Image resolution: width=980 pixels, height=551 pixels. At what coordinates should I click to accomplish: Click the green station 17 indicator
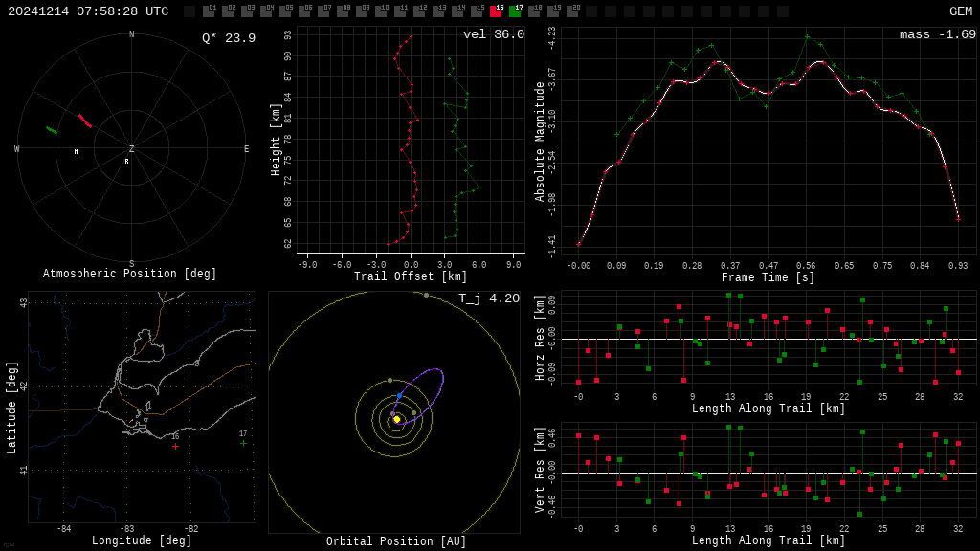pyautogui.click(x=515, y=11)
